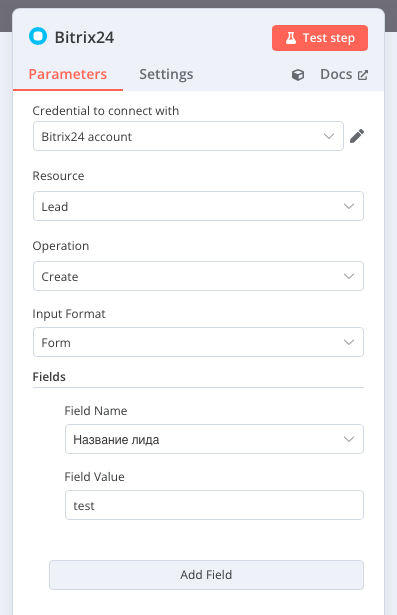Switch to the Settings tab
Viewport: 397px width, 615px height.
point(166,74)
